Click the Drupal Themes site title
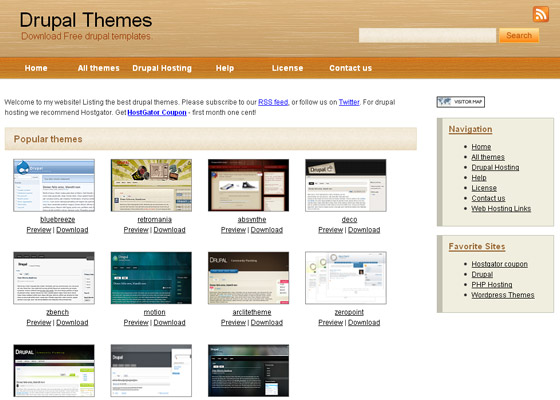This screenshot has height=400, width=560. 86,20
